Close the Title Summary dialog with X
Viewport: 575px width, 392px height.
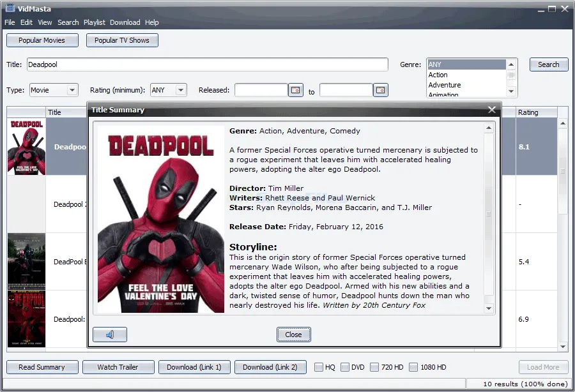492,110
